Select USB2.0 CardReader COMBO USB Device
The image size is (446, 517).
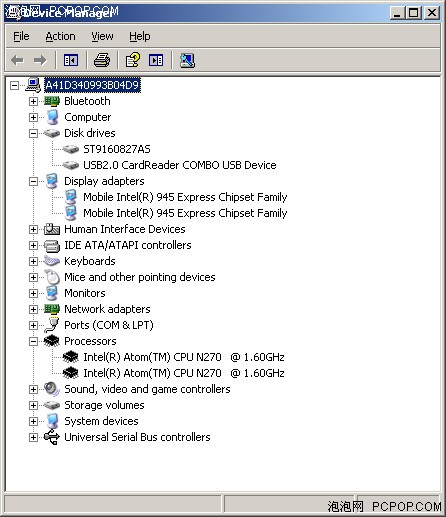180,165
